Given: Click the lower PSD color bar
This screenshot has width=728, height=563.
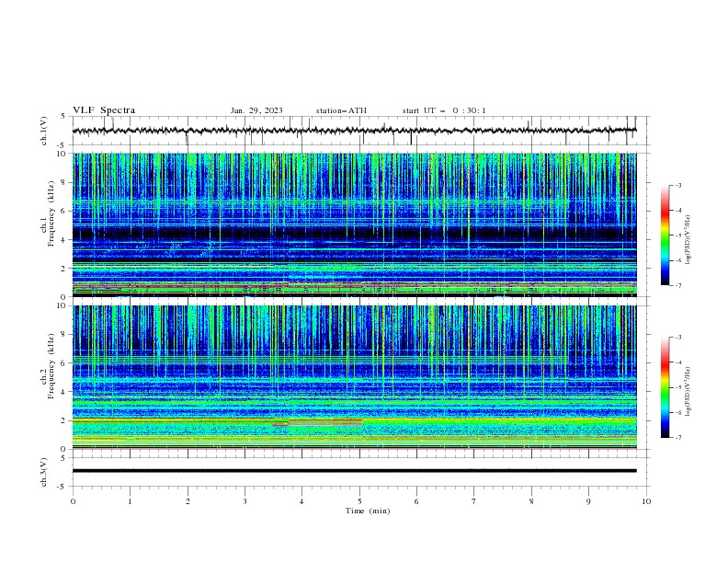Looking at the screenshot, I should click(665, 387).
